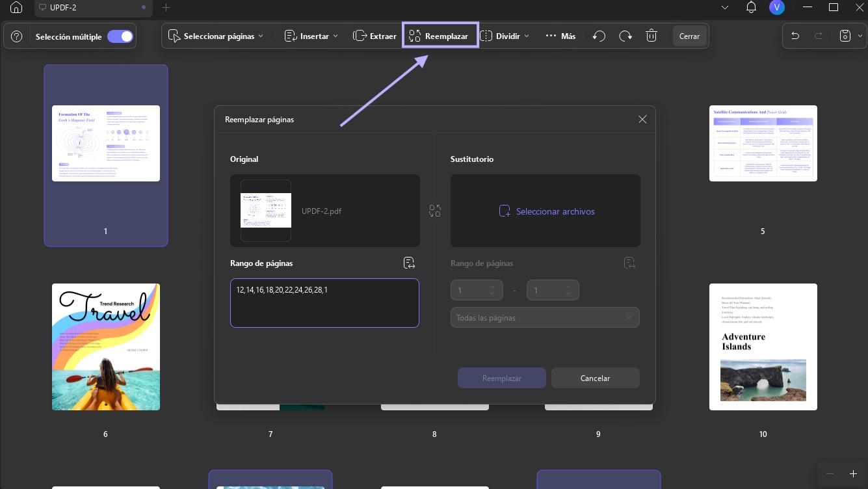Screen dimensions: 868x489
Task: Go to the UPDF home icon
Action: pos(16,8)
